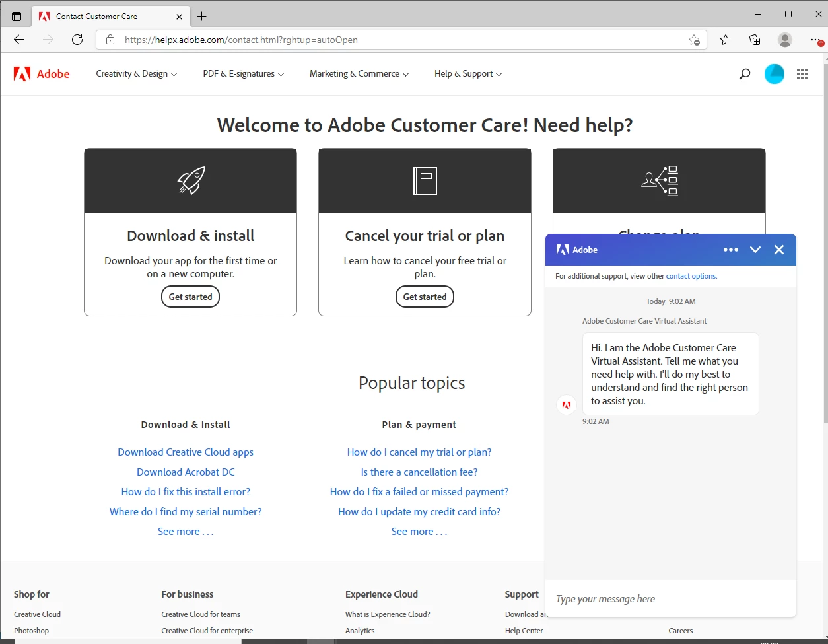
Task: Open the search magnifier icon
Action: tap(745, 74)
